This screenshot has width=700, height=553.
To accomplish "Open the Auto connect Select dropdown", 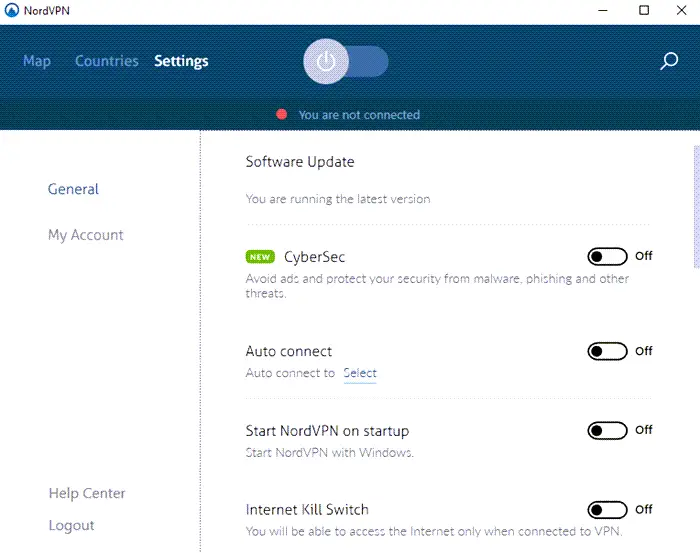I will (360, 373).
